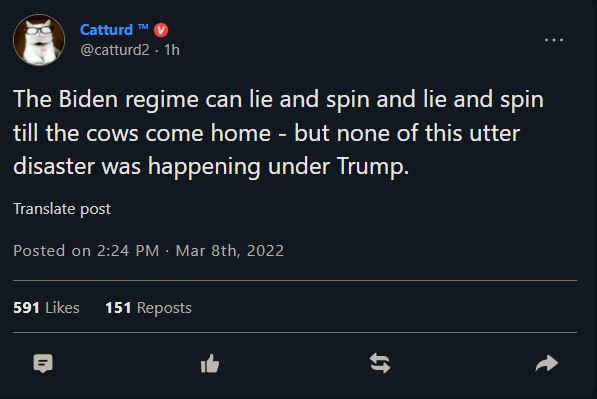The image size is (597, 399).
Task: Click the 1h relative timestamp
Action: pos(172,50)
